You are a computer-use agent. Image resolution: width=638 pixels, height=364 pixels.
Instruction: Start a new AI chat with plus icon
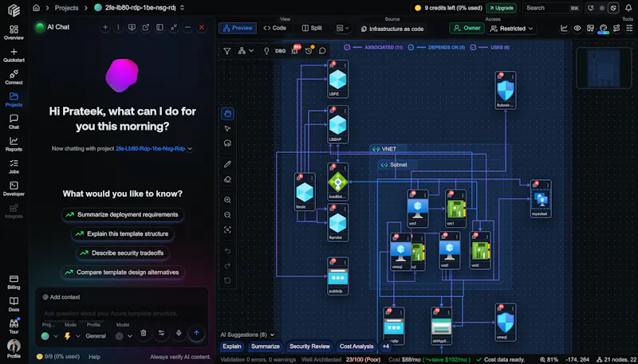point(105,27)
